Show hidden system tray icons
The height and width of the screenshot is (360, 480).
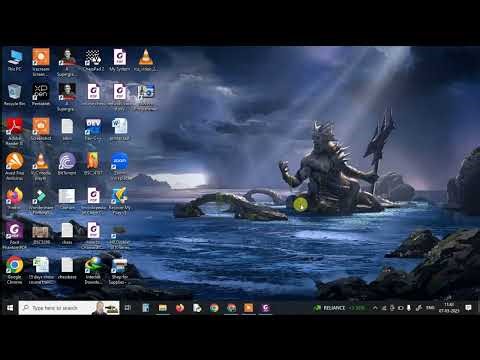coord(375,308)
